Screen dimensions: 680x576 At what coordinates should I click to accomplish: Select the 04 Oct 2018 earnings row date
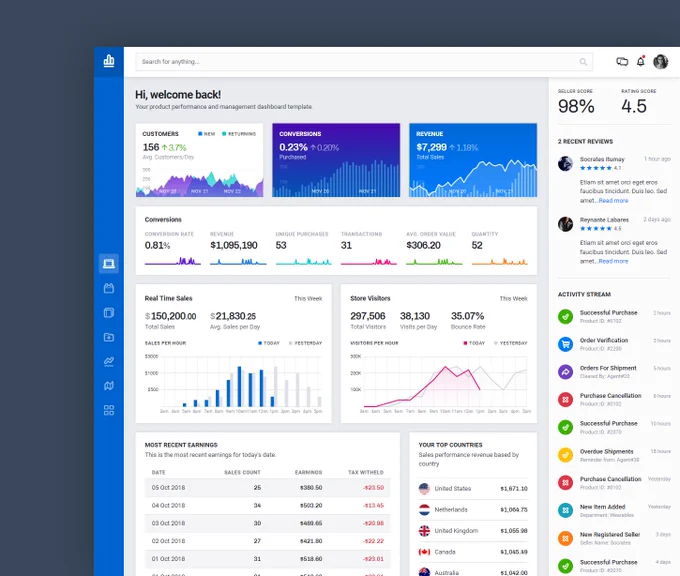click(168, 505)
